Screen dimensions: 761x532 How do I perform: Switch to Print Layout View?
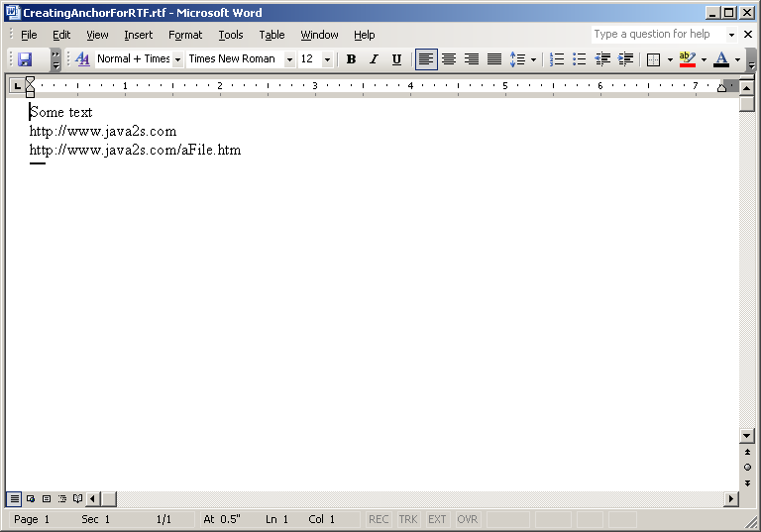click(47, 498)
